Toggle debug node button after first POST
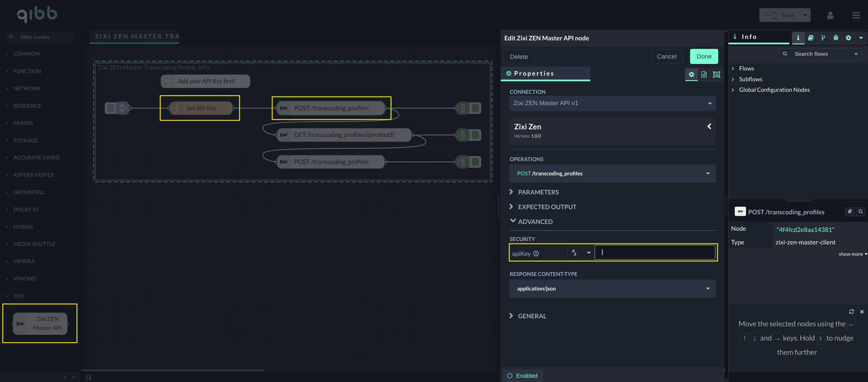868x382 pixels. coord(475,108)
